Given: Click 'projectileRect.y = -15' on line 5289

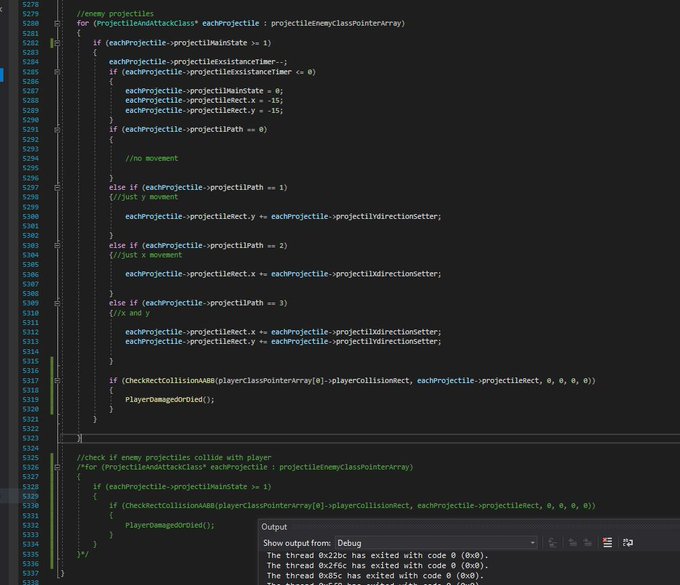Looking at the screenshot, I should pyautogui.click(x=236, y=111).
